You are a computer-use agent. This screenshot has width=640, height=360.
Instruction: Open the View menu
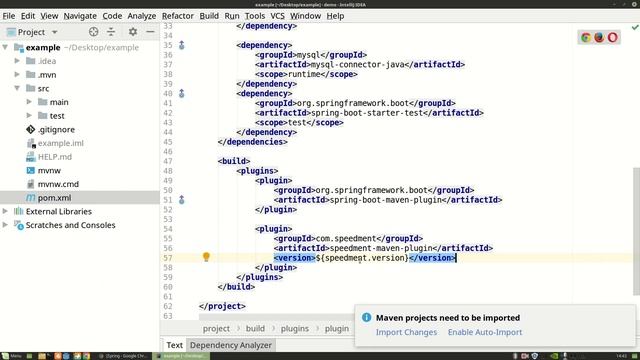(x=49, y=16)
